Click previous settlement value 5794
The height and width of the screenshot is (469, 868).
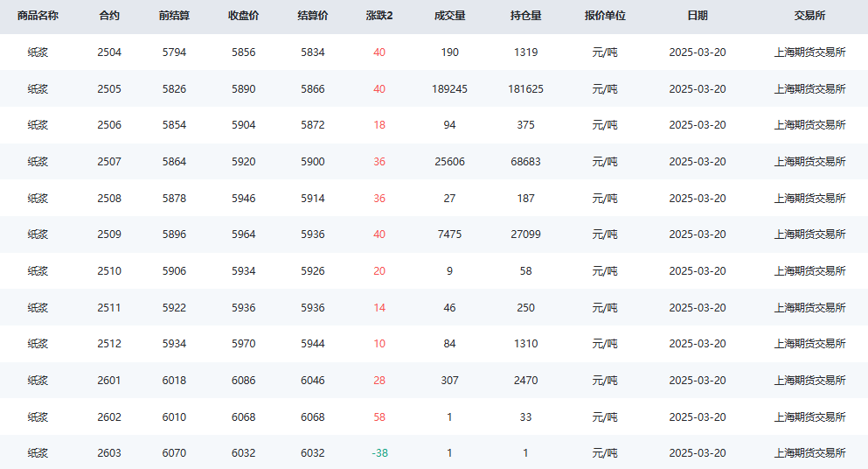[x=174, y=52]
